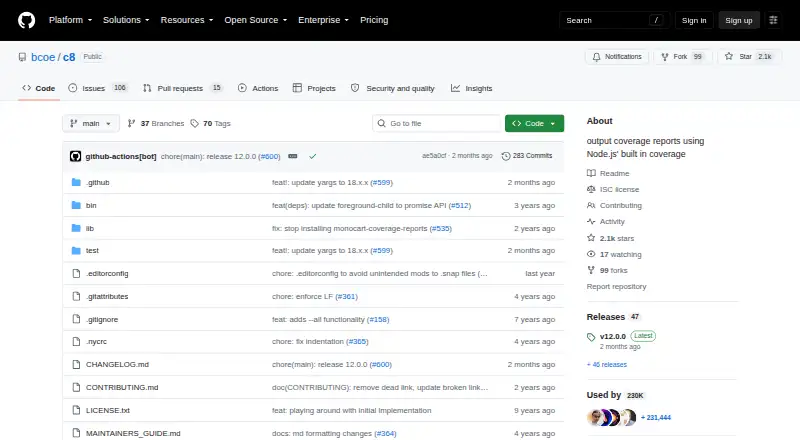Click the repository icon beside bcoe

[22, 57]
